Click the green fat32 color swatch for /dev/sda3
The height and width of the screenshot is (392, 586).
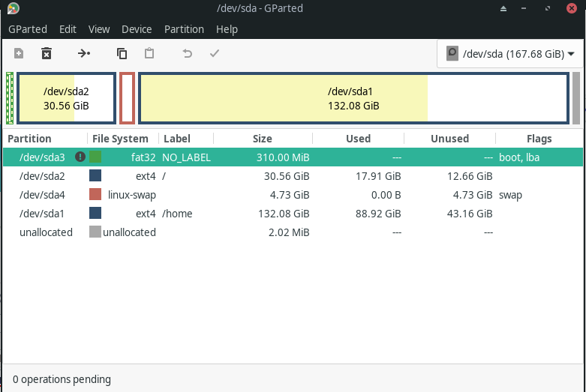[x=95, y=157]
